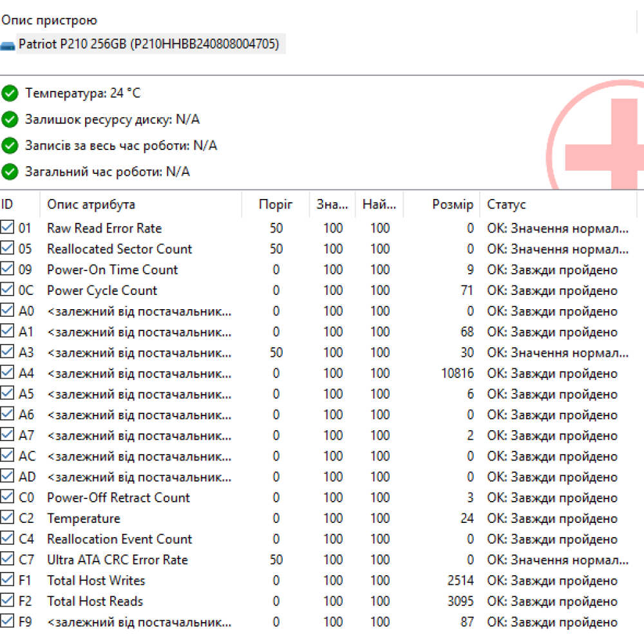Screen dimensions: 644x644
Task: Uncheck the 0C Power Cycle Count row
Action: pyautogui.click(x=7, y=290)
